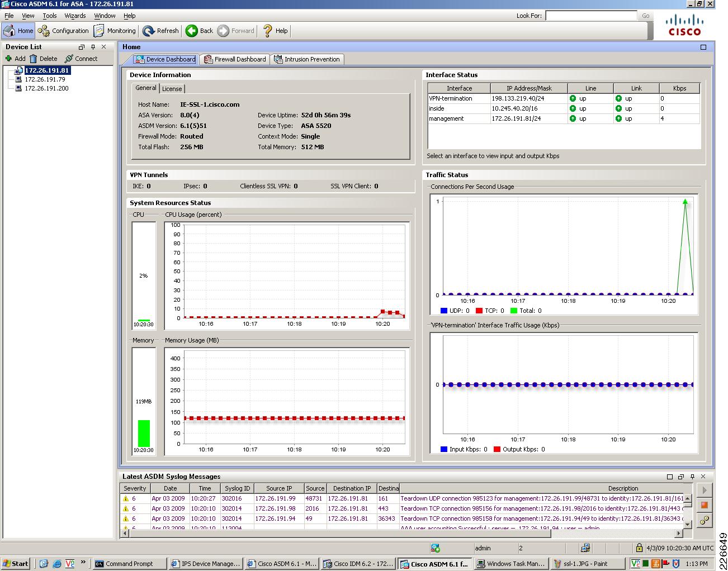Viewport: 728px width, 571px height.
Task: Go Back using the toolbar arrow
Action: [x=200, y=31]
